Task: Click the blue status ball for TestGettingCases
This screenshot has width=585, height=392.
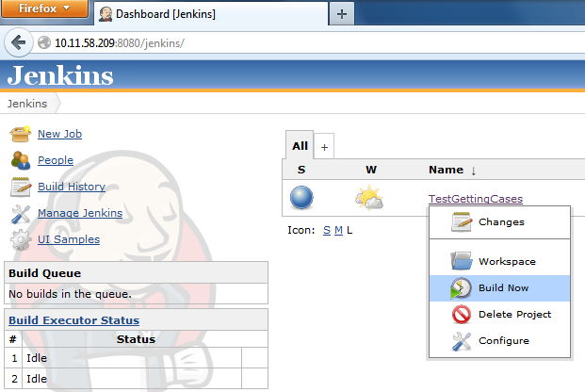Action: tap(301, 197)
